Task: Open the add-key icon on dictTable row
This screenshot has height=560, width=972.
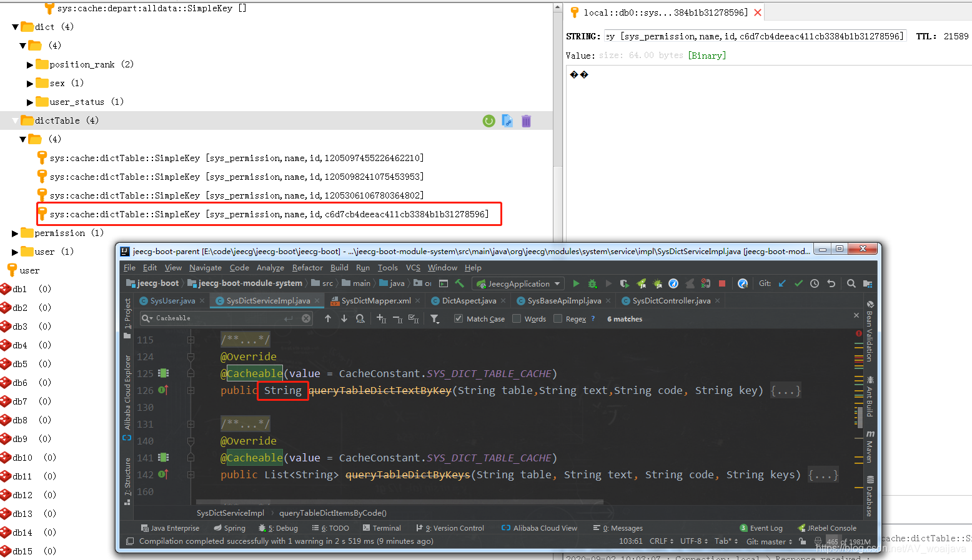Action: (507, 121)
